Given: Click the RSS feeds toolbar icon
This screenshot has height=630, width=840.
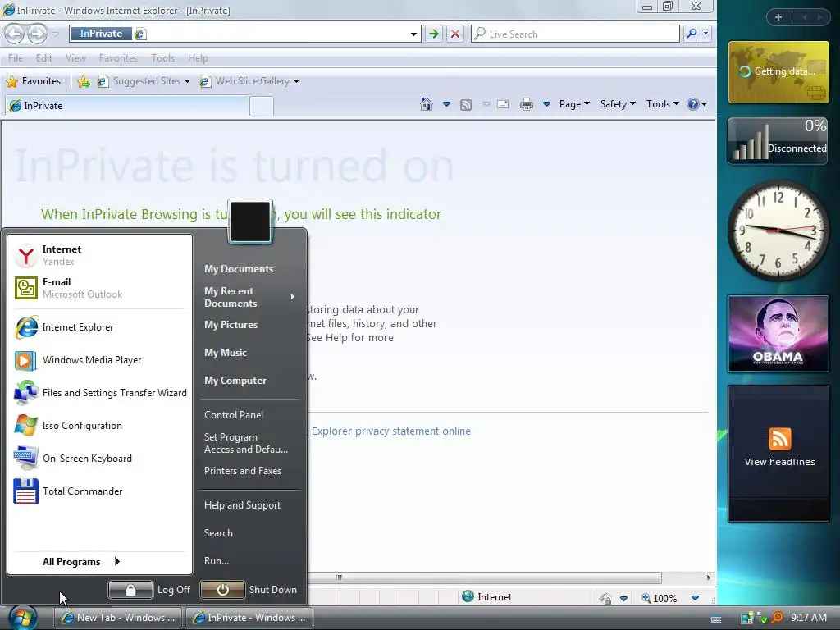Looking at the screenshot, I should (466, 104).
